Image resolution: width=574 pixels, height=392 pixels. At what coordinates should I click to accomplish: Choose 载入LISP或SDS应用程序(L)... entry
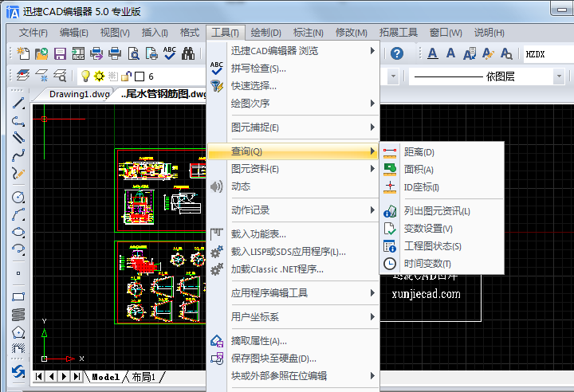coord(293,252)
